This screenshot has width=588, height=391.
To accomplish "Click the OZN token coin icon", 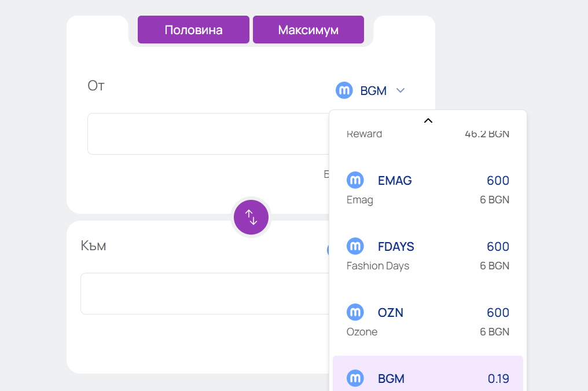I will (355, 312).
